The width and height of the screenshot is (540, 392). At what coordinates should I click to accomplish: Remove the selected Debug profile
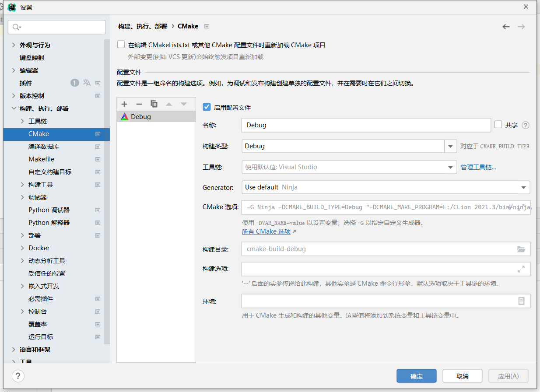pos(139,104)
